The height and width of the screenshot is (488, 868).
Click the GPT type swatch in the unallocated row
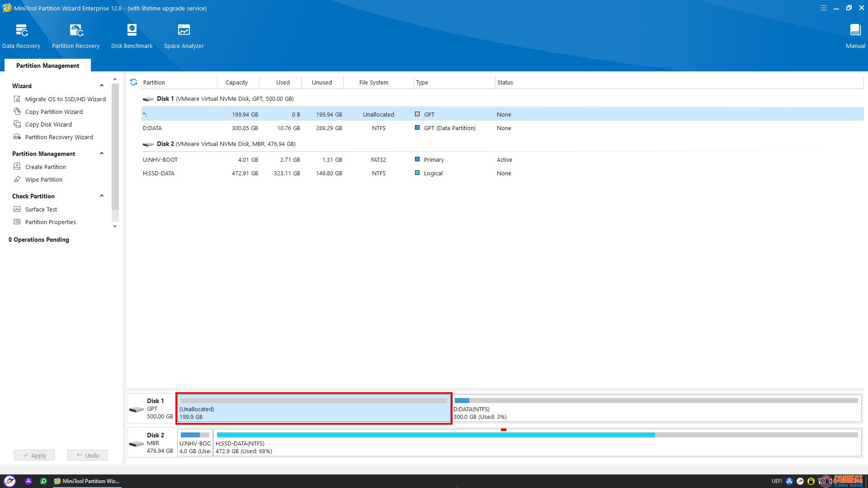click(x=417, y=114)
